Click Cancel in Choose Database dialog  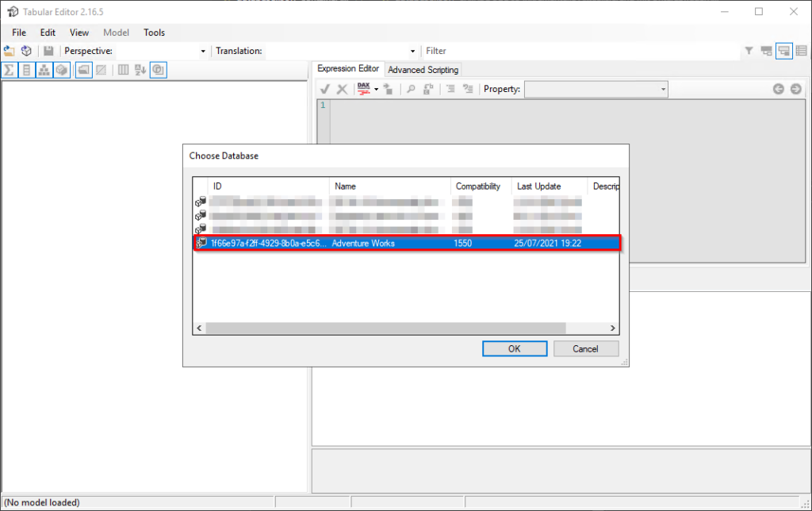coord(585,348)
